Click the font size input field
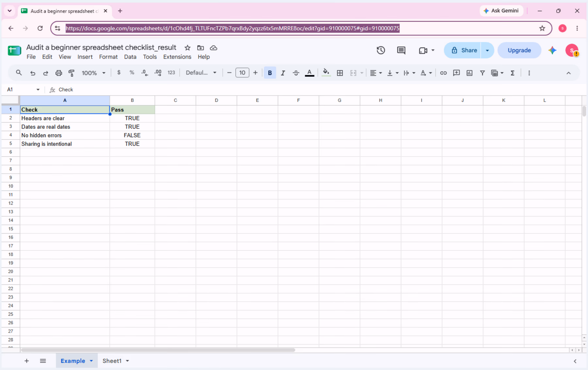 click(x=242, y=73)
